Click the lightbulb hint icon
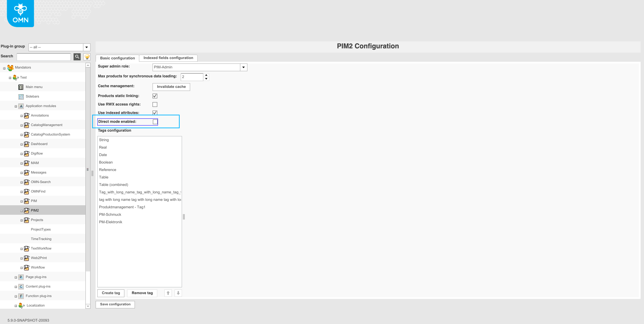The image size is (644, 324). click(x=87, y=57)
